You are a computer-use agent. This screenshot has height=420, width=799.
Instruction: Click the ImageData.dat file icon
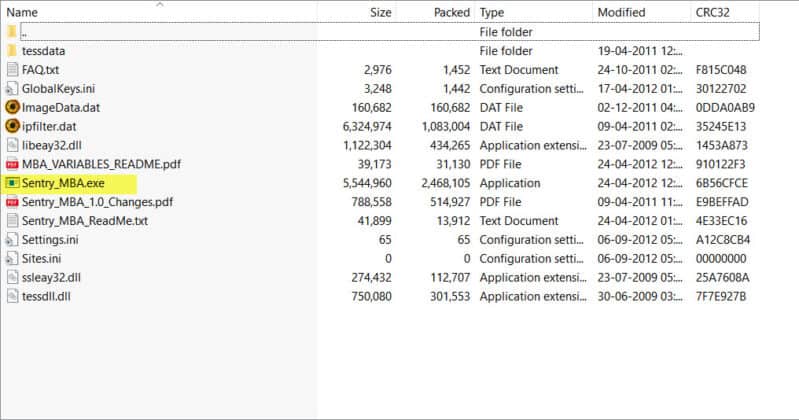coord(12,107)
